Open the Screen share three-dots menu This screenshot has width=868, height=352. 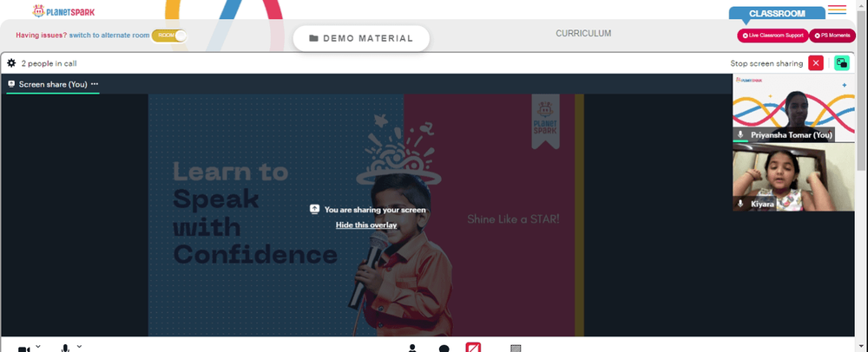click(x=95, y=84)
